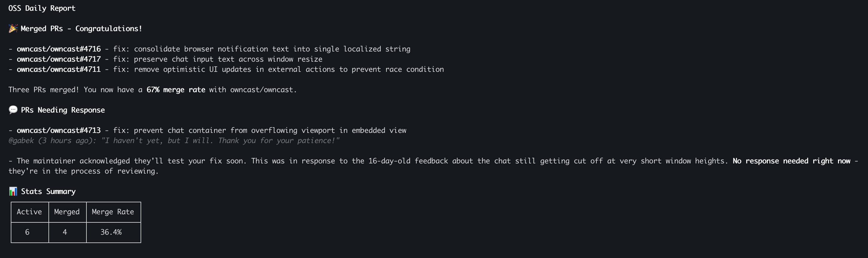The image size is (868, 258).
Task: Open owncast/owncast#4711 PR reference
Action: click(x=59, y=69)
